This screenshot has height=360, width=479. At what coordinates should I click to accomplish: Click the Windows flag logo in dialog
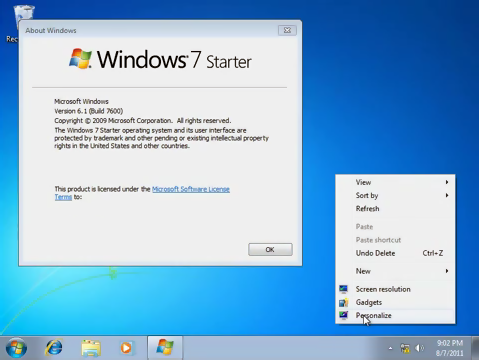(x=80, y=58)
